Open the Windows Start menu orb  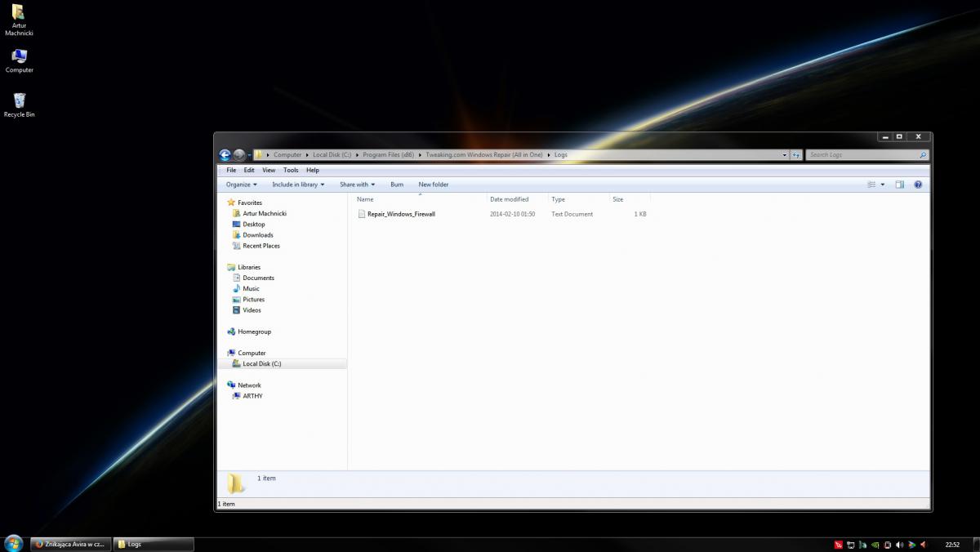point(14,543)
